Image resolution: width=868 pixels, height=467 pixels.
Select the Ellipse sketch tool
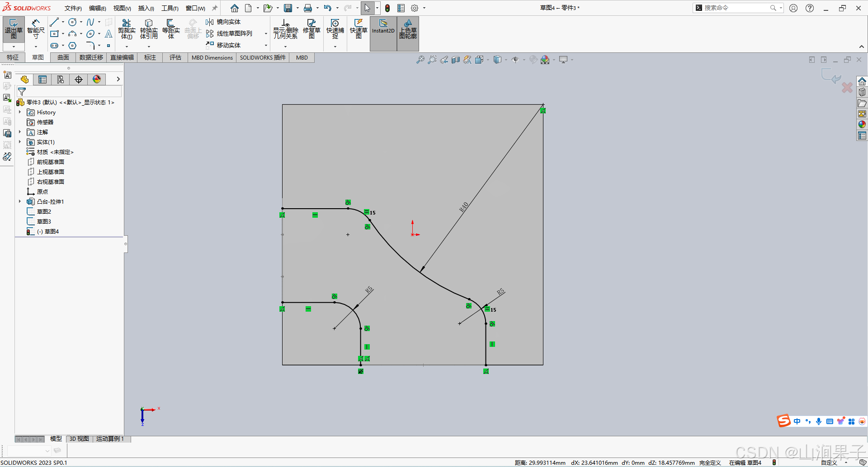pyautogui.click(x=90, y=34)
